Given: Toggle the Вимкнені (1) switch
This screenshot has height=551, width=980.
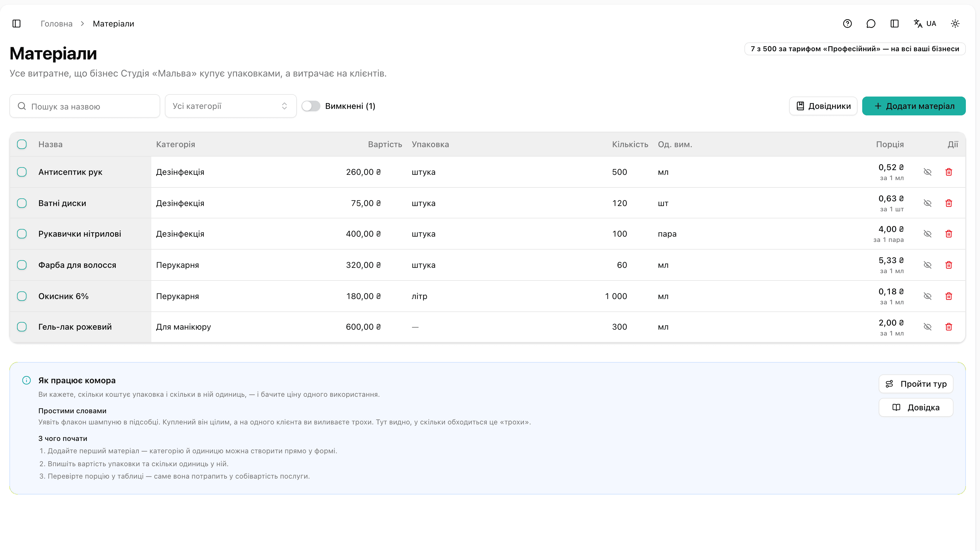Looking at the screenshot, I should point(311,106).
